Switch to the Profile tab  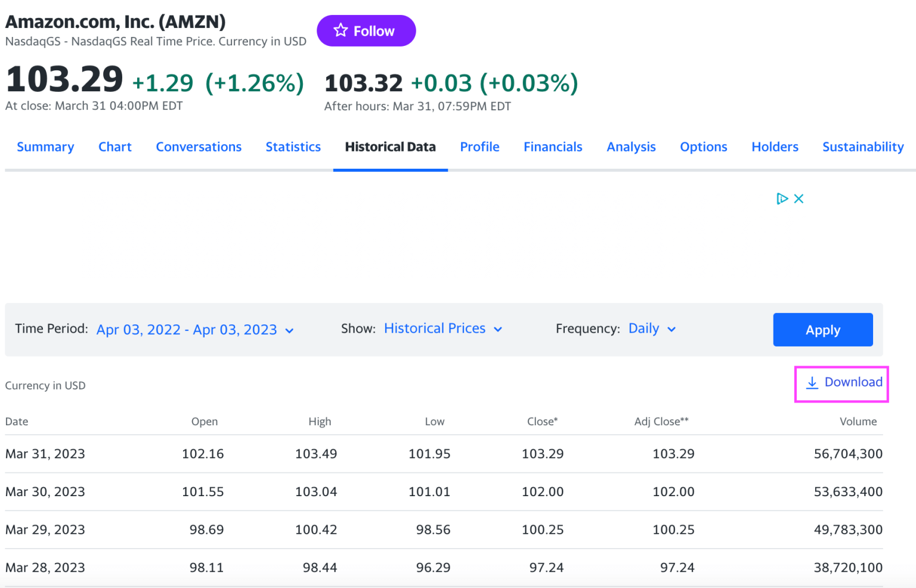click(x=479, y=147)
